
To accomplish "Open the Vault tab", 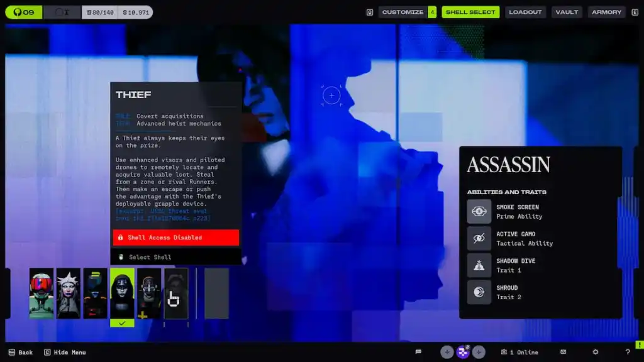I will click(x=567, y=13).
